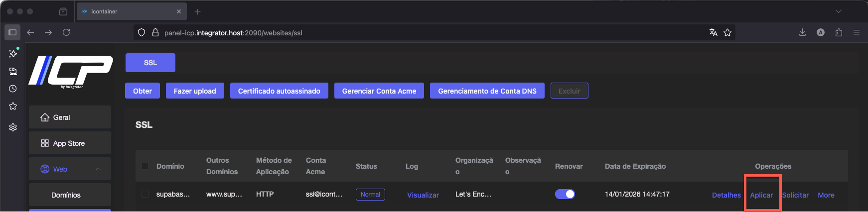This screenshot has height=212, width=868.
Task: Go forward with the browser arrow
Action: coord(48,32)
